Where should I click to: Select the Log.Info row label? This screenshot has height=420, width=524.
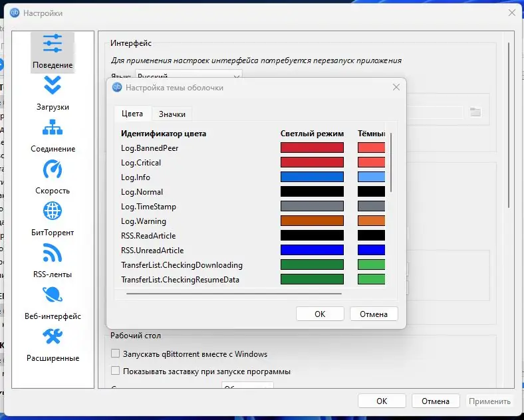(x=136, y=177)
